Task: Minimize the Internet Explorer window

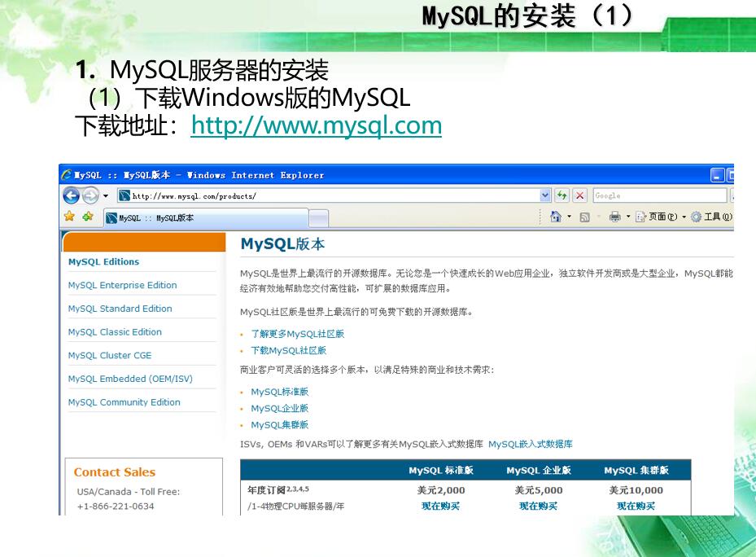Action: 718,175
